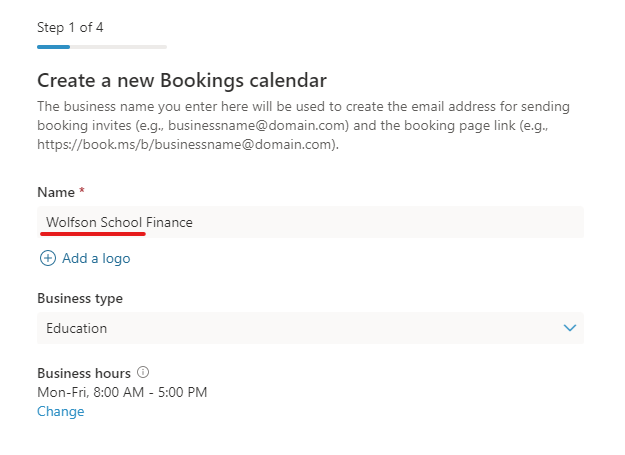Click the blue filled part of progress bar
This screenshot has width=625, height=455.
(x=53, y=46)
